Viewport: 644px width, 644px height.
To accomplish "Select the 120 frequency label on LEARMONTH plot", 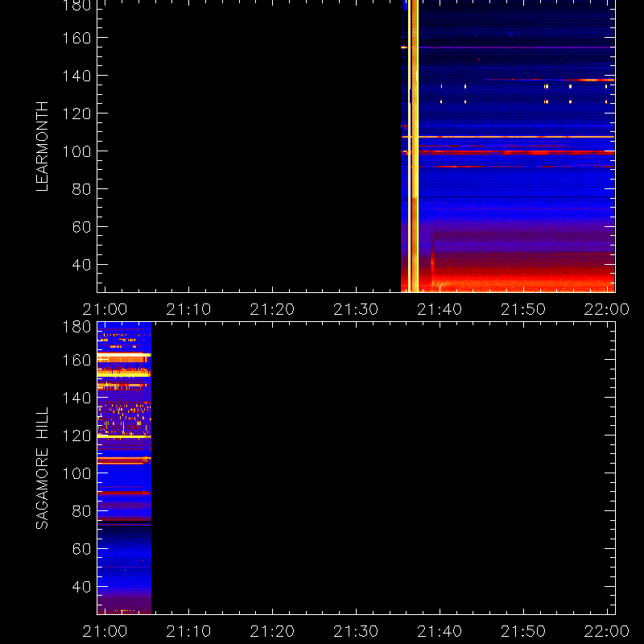I will pos(76,114).
